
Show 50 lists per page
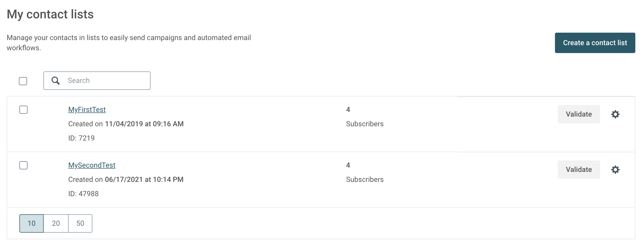(x=80, y=223)
